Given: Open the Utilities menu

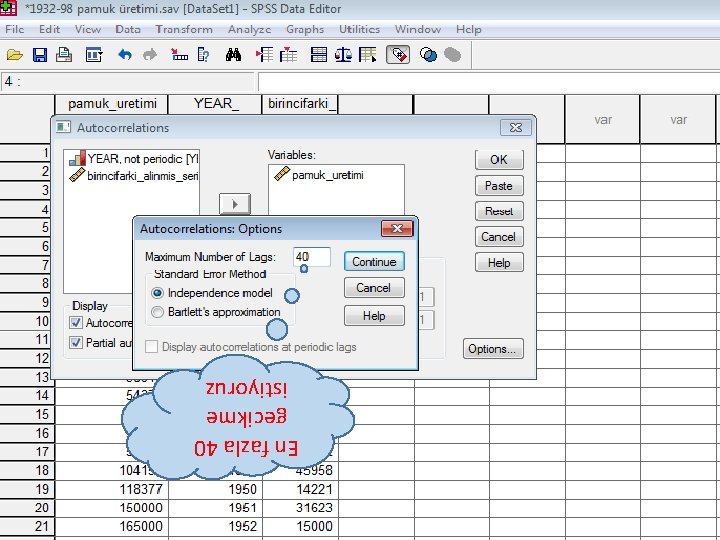Looking at the screenshot, I should pos(360,29).
